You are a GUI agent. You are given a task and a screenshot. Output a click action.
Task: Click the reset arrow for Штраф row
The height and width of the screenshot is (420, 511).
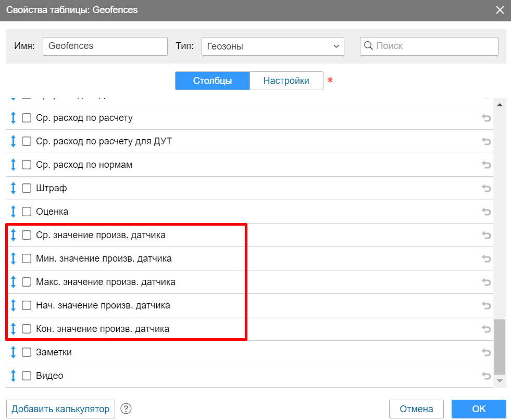tap(486, 189)
